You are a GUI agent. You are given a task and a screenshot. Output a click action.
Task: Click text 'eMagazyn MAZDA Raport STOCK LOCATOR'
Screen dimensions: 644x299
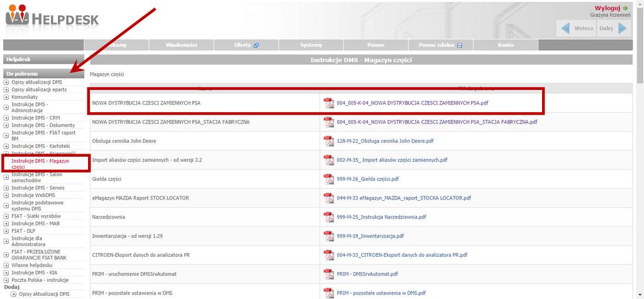tap(140, 198)
